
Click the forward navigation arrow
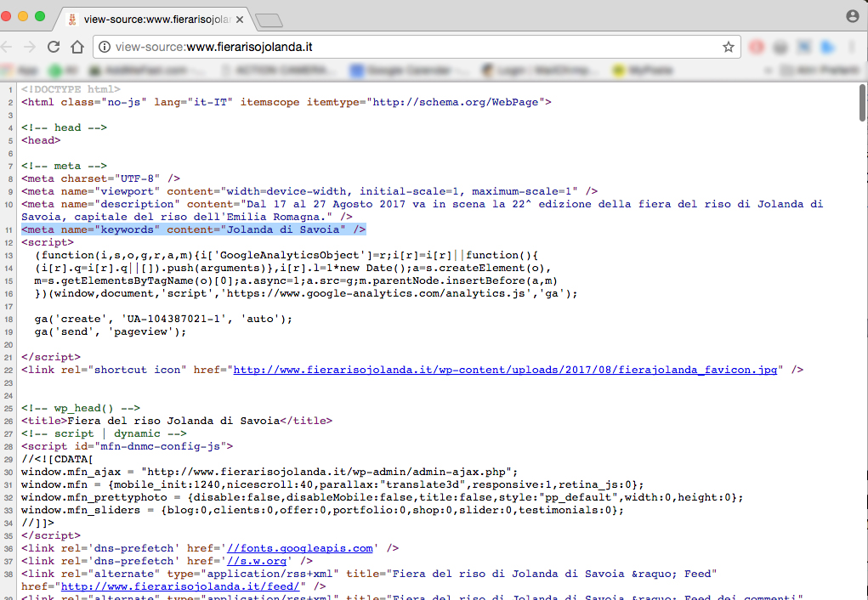coord(30,47)
